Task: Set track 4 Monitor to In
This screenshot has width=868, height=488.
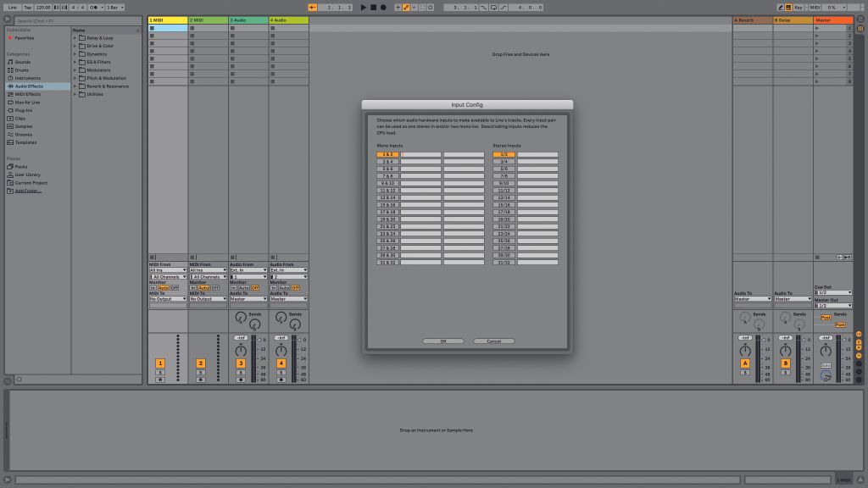Action: (274, 288)
